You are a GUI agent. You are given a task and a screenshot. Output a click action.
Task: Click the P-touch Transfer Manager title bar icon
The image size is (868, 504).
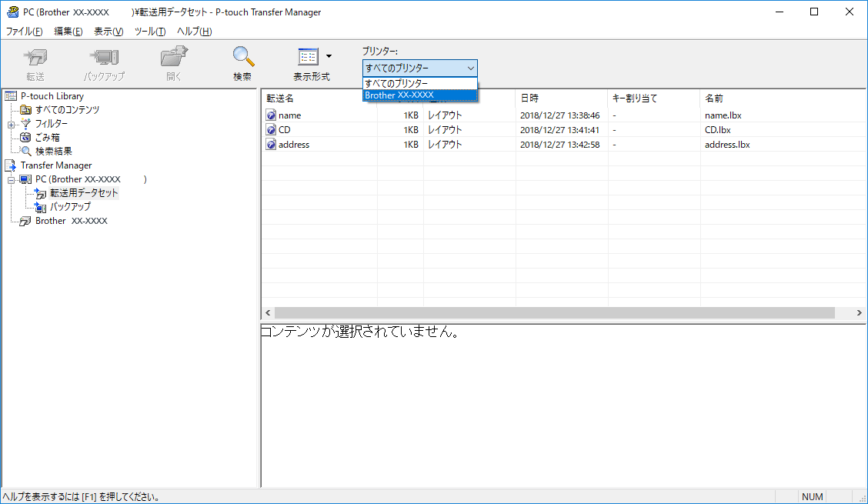point(12,12)
